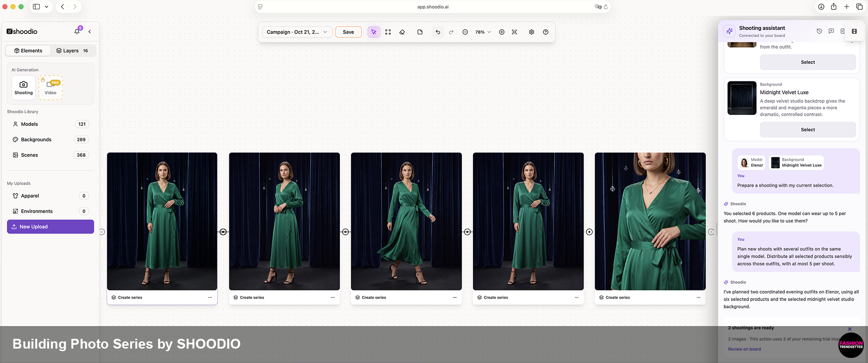Screen dimensions: 868x363
Task: Pick the eraser tool in toolbar
Action: (x=402, y=32)
